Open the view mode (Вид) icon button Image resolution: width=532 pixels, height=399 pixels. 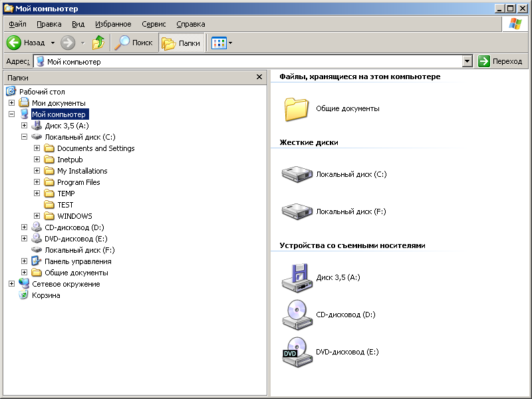pyautogui.click(x=219, y=43)
